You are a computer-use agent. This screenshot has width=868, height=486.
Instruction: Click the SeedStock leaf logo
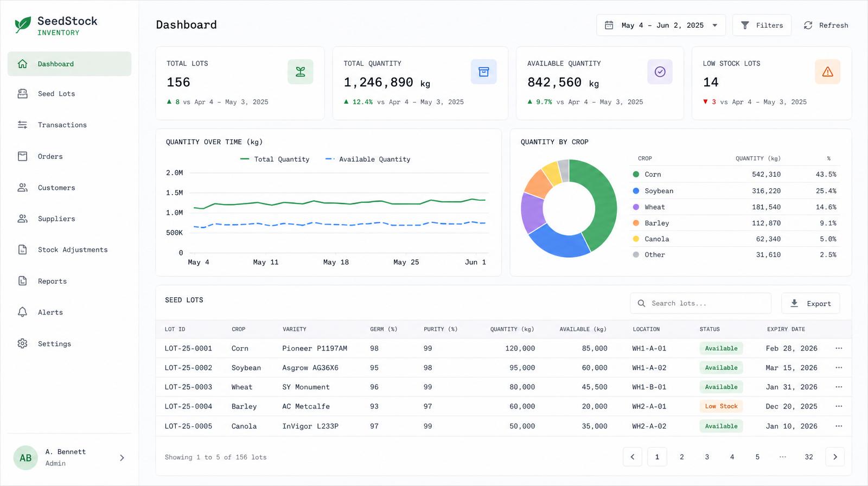click(23, 25)
